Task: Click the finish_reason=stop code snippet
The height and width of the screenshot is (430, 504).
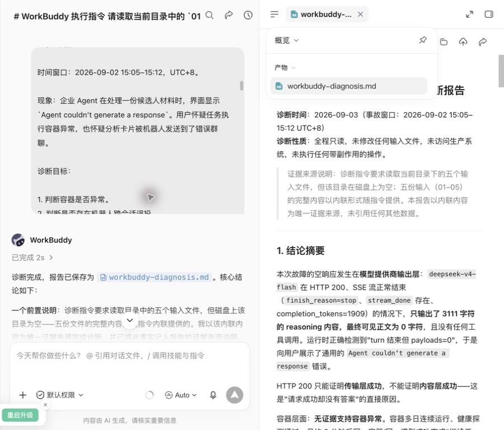Action: [321, 301]
